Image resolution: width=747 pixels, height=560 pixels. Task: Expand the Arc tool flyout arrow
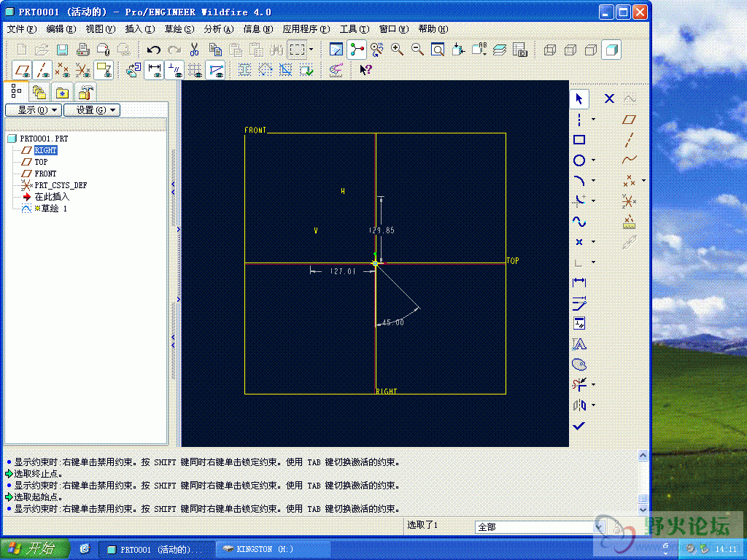pyautogui.click(x=594, y=181)
